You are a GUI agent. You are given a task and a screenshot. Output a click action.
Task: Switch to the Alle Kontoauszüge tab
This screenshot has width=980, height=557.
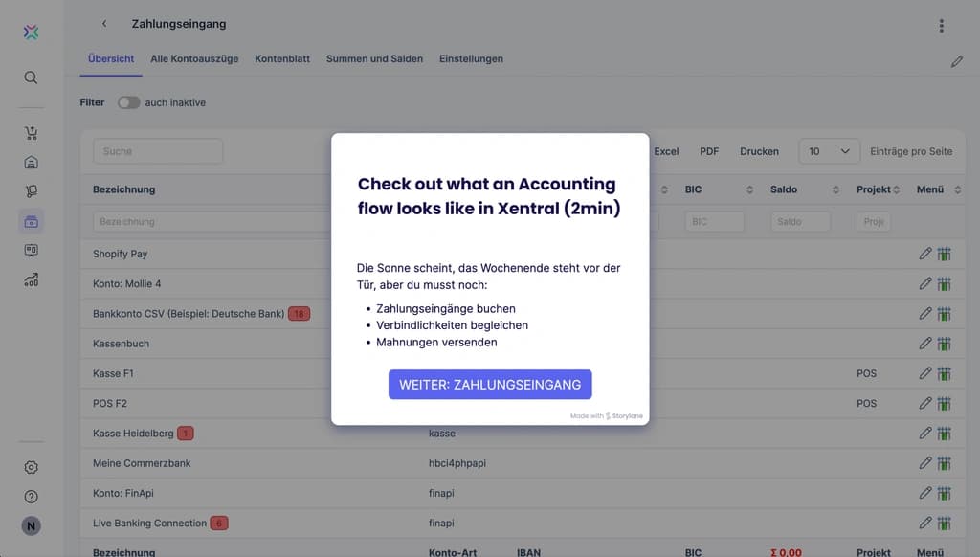pos(194,58)
